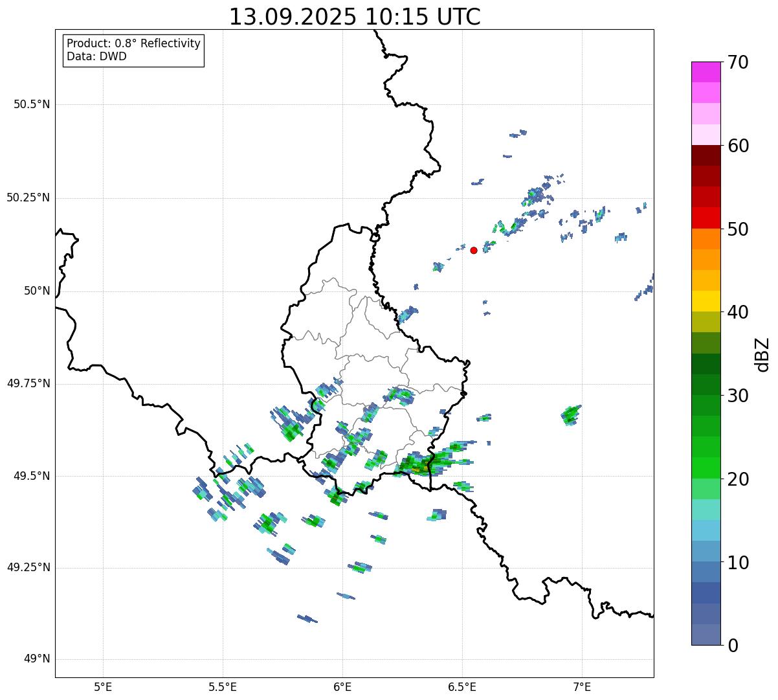The image size is (778, 700).
Task: Click the 5.5°E longitude axis label
Action: (x=223, y=686)
